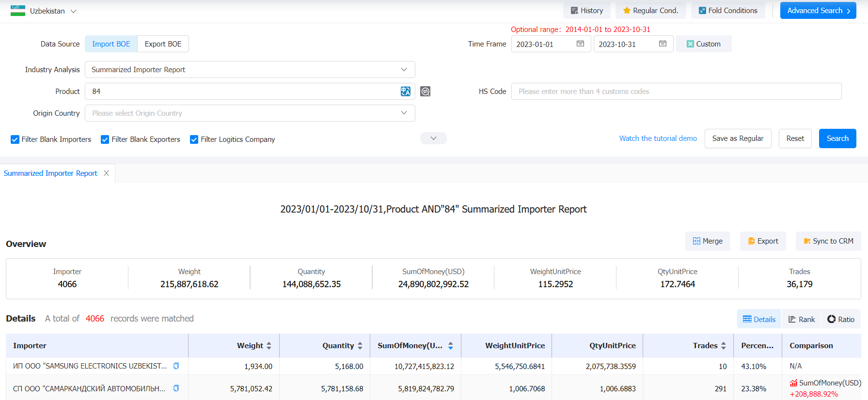Open Origin Country dropdown
The width and height of the screenshot is (868, 400).
[250, 113]
